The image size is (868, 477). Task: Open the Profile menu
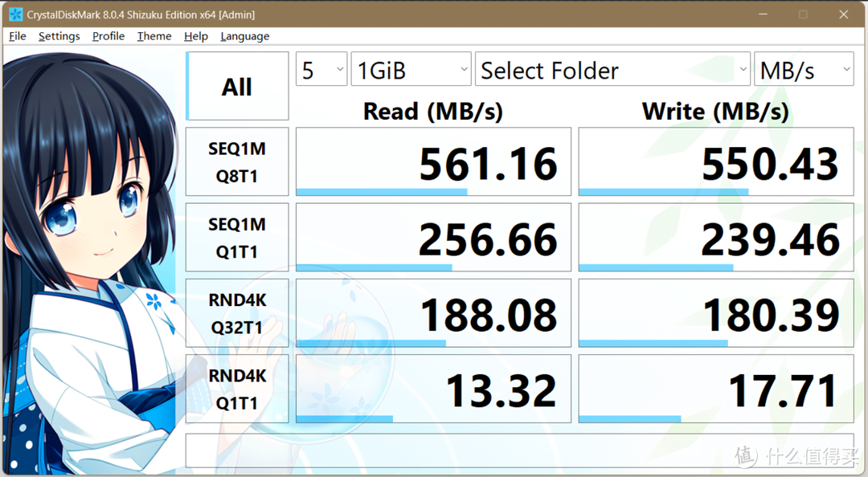[108, 36]
